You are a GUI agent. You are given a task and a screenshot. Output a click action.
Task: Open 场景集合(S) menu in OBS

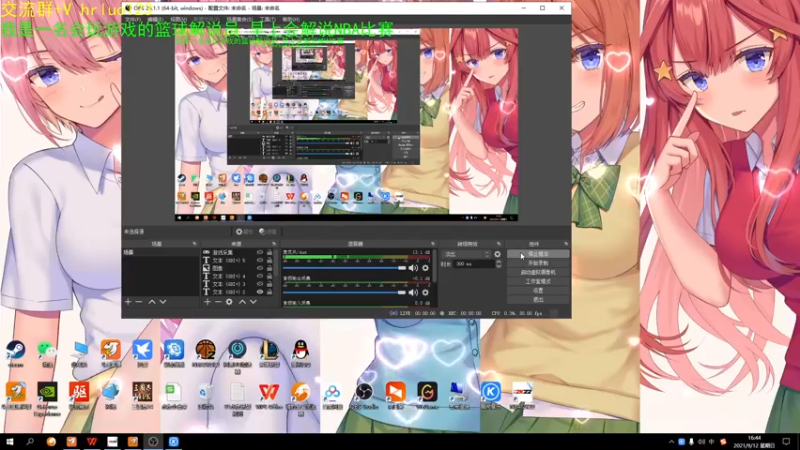click(x=239, y=19)
